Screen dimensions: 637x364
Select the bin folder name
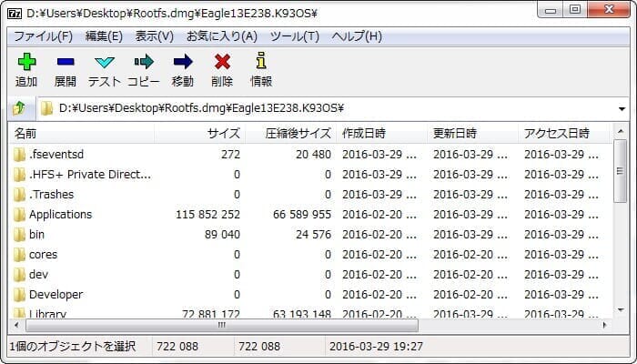click(x=36, y=235)
